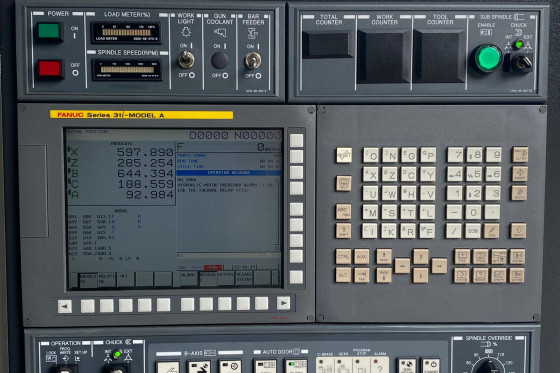This screenshot has height=373, width=560.
Task: Tap the M address key
Action: pos(370,212)
